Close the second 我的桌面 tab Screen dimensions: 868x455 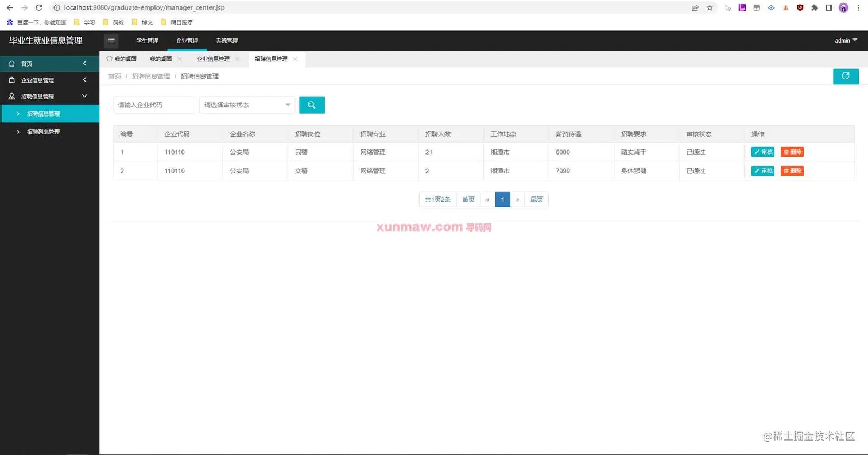click(180, 59)
